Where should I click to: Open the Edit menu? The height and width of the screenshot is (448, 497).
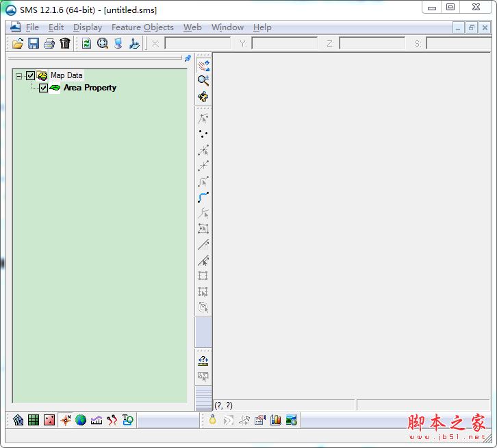(55, 27)
